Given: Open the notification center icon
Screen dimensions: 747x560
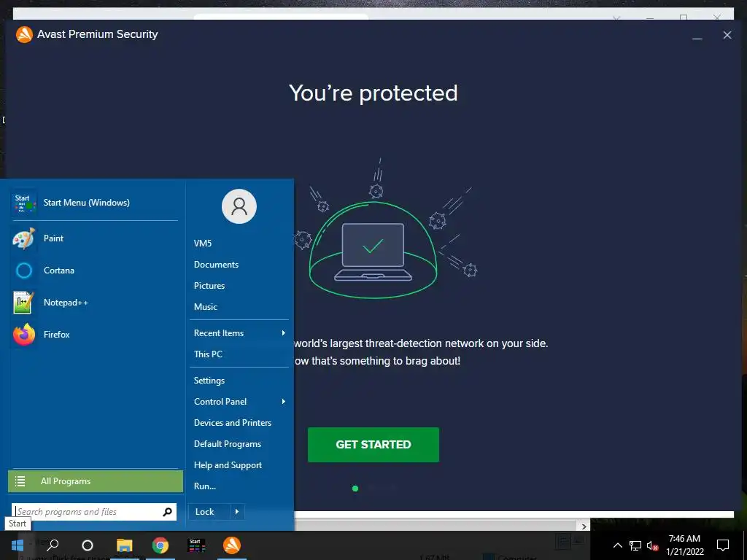Looking at the screenshot, I should click(723, 545).
